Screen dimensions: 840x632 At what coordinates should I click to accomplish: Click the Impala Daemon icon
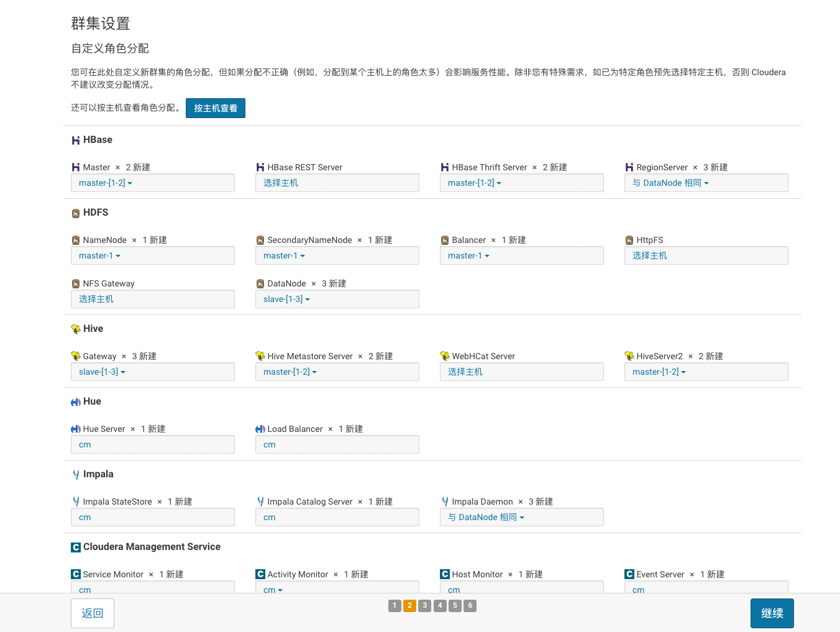(445, 501)
